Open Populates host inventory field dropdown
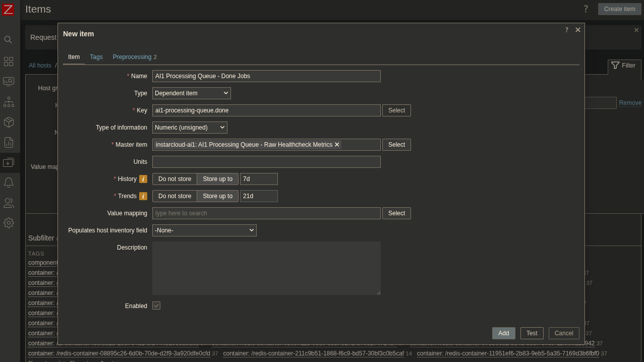 [204, 230]
